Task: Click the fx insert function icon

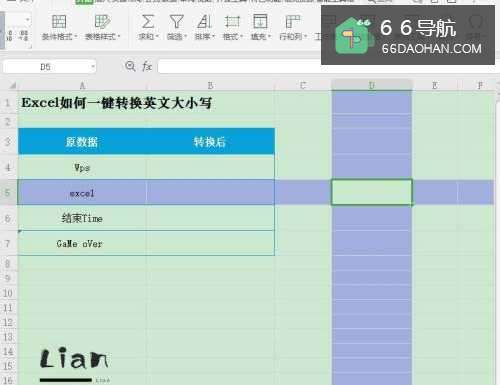Action: tap(147, 66)
